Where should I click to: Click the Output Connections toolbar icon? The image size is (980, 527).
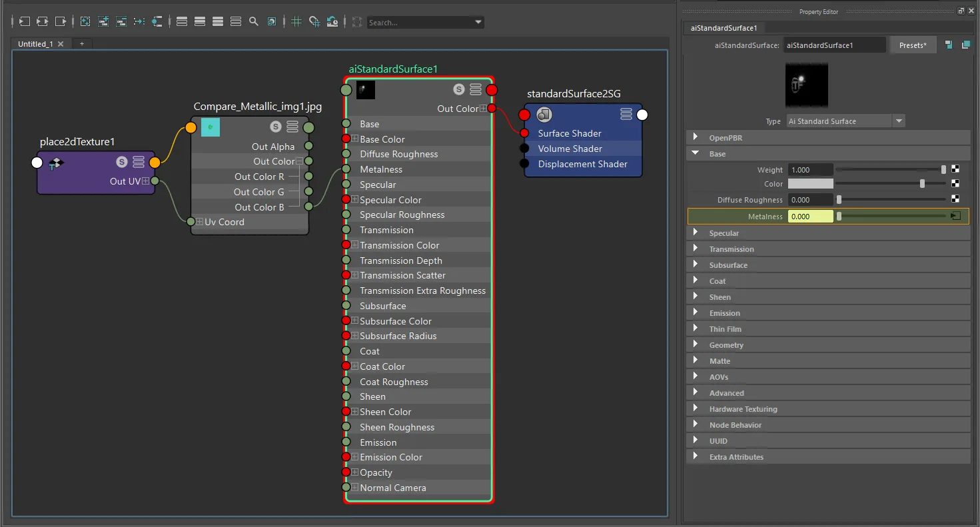(61, 22)
